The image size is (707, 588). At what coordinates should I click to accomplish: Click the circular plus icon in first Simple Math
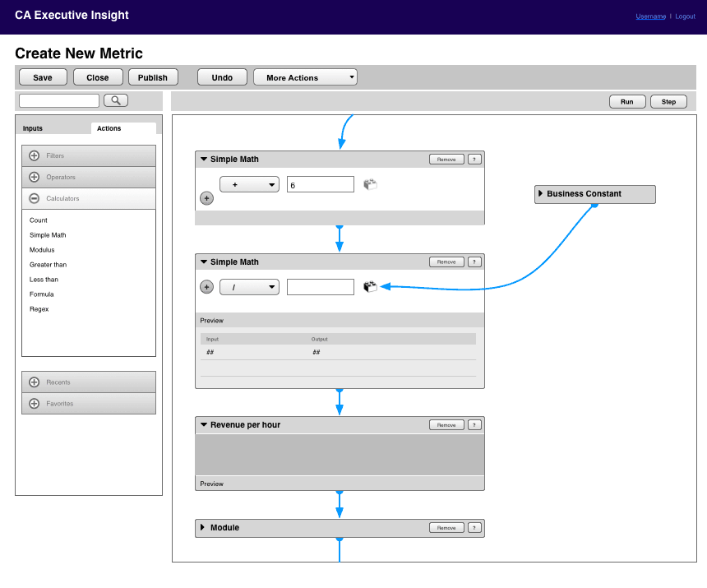[x=206, y=198]
